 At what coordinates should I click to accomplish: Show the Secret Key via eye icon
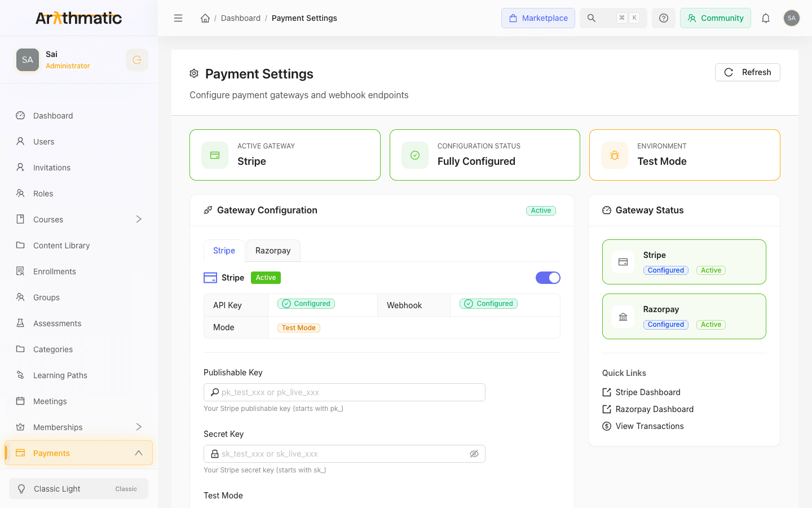pyautogui.click(x=474, y=454)
